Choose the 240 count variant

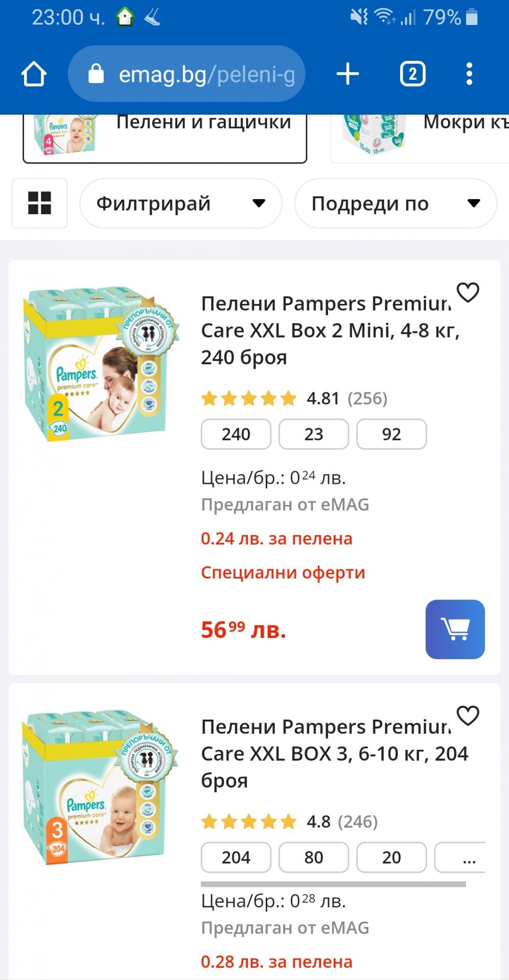point(236,434)
